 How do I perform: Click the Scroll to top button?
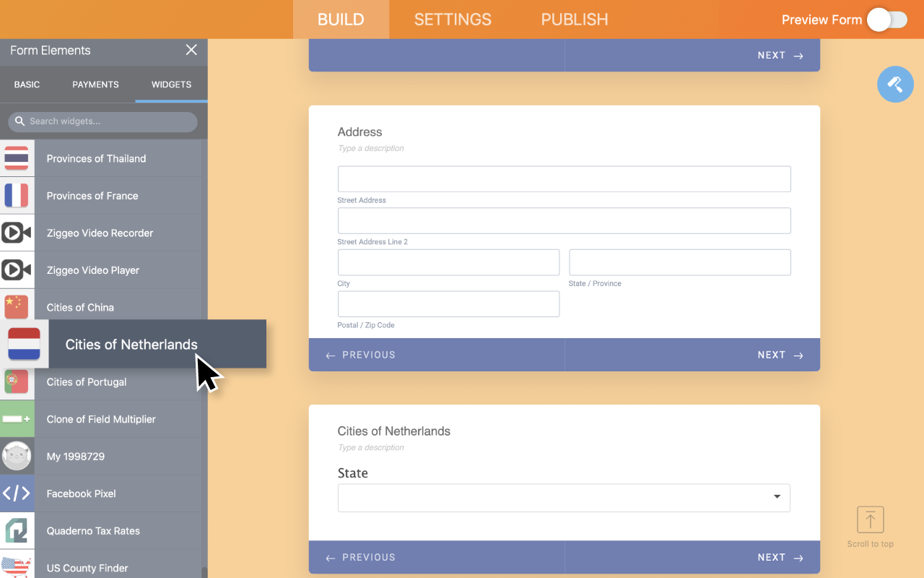(870, 527)
